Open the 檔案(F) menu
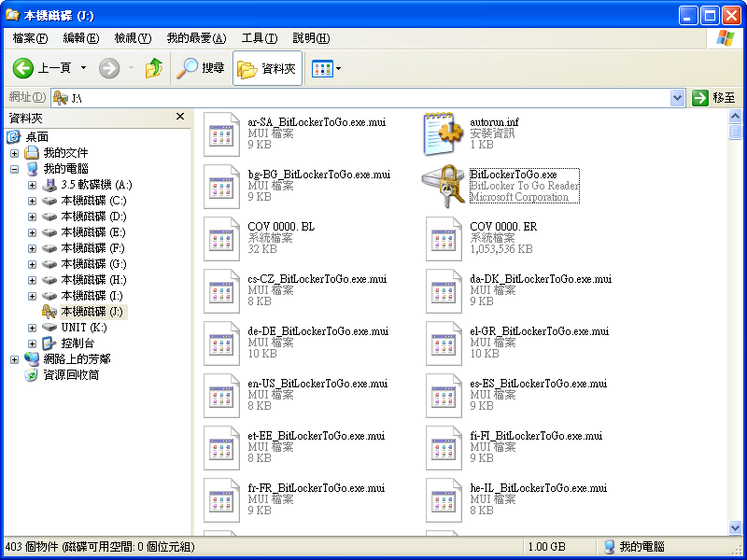747x560 pixels. [31, 38]
